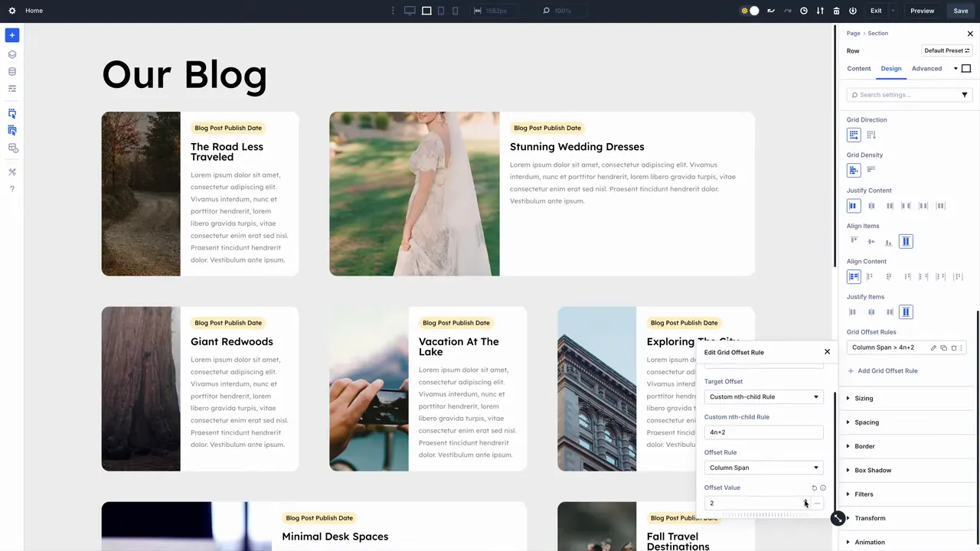The image size is (980, 551).
Task: Select the highlighted fourth Justify Items option
Action: [x=906, y=312]
